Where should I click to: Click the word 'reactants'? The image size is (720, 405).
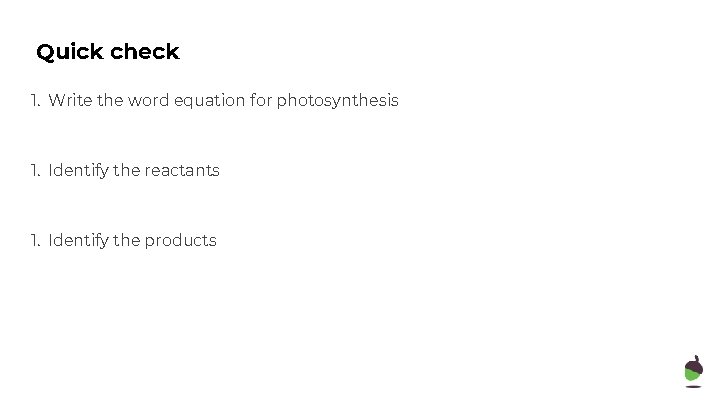point(182,171)
